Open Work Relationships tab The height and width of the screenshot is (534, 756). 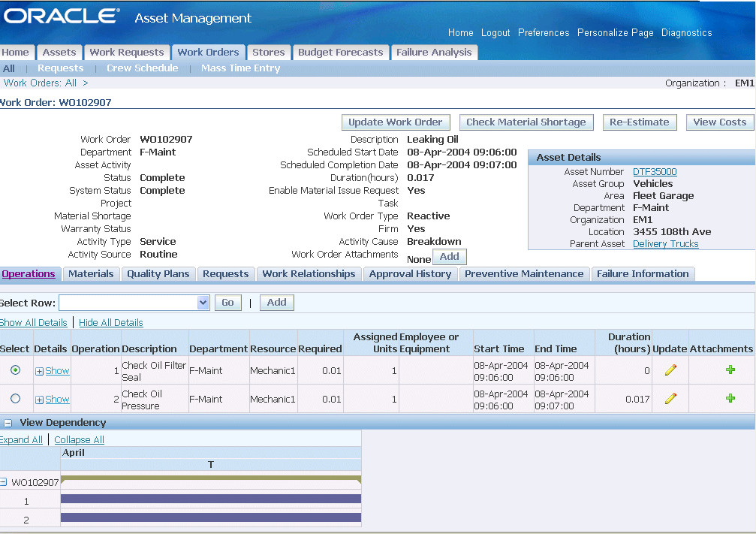(309, 274)
